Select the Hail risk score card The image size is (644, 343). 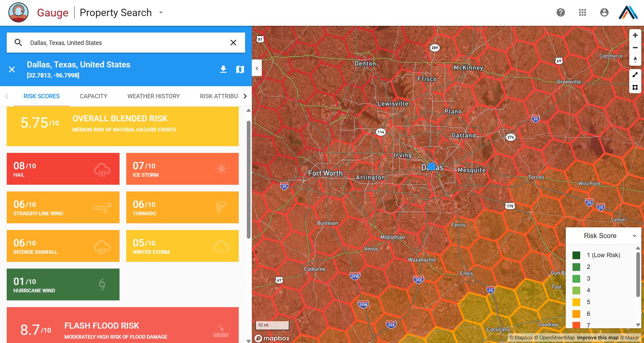(63, 169)
